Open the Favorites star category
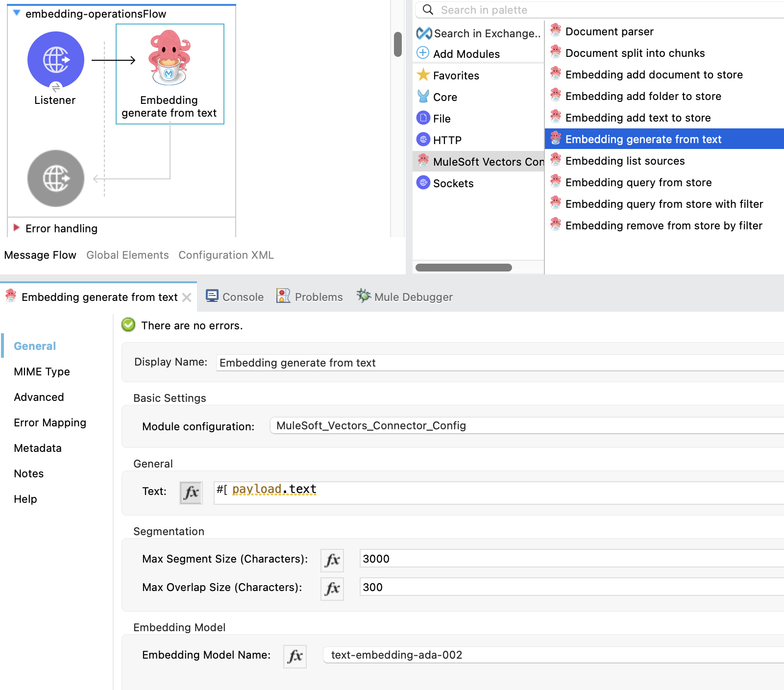Viewport: 784px width, 690px height. coord(423,75)
